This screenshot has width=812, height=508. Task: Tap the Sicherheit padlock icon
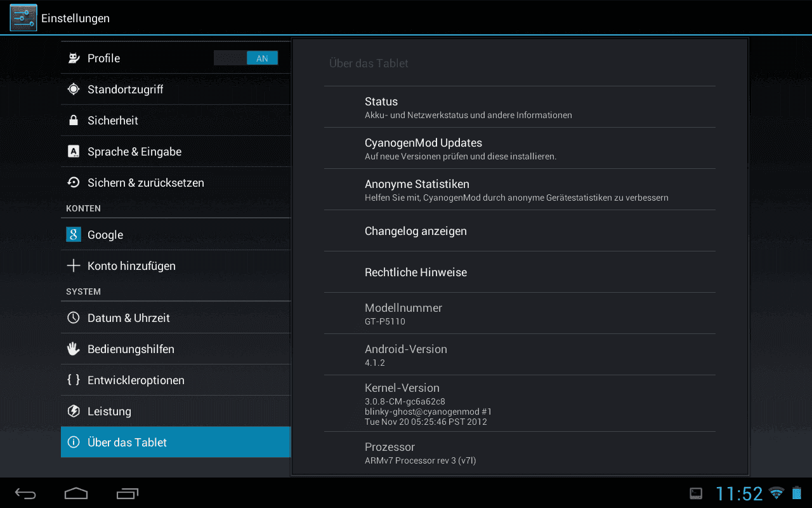[74, 121]
